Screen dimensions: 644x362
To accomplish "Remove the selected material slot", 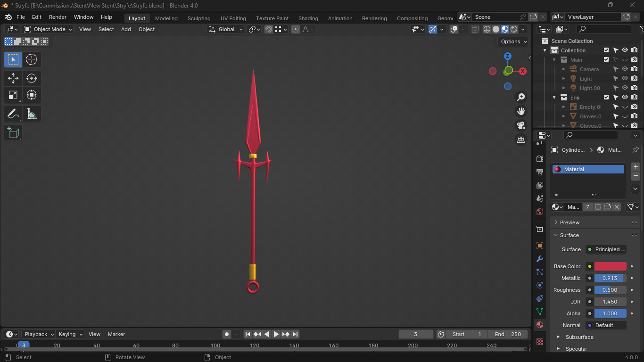I will 636,176.
